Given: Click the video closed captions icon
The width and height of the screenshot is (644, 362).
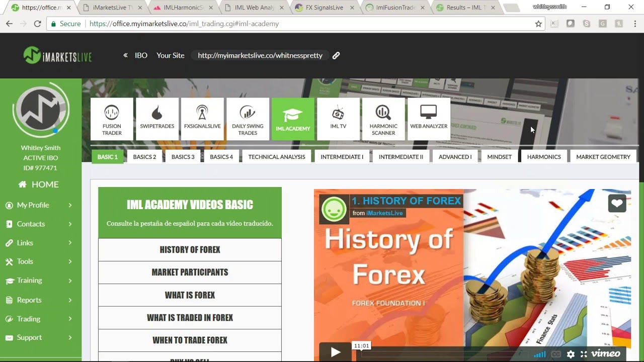Looking at the screenshot, I should point(556,354).
